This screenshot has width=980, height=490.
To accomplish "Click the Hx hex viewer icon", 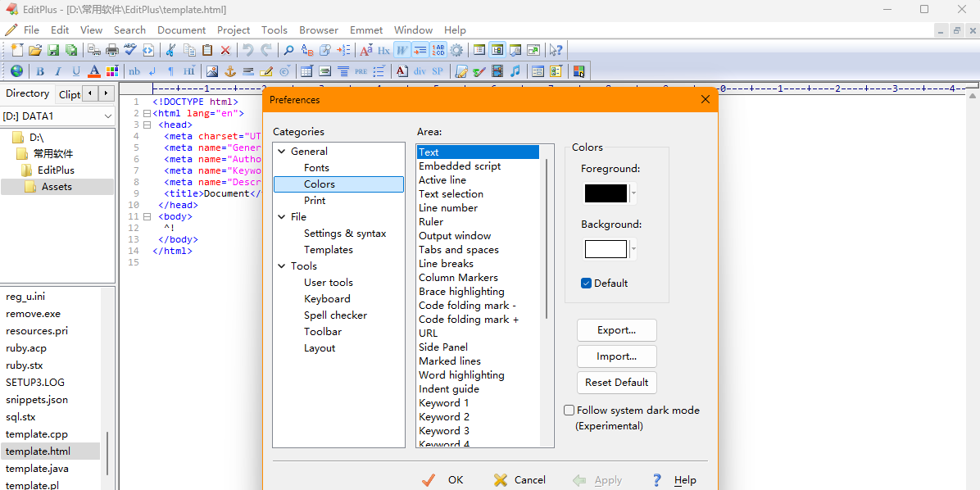I will pos(383,50).
